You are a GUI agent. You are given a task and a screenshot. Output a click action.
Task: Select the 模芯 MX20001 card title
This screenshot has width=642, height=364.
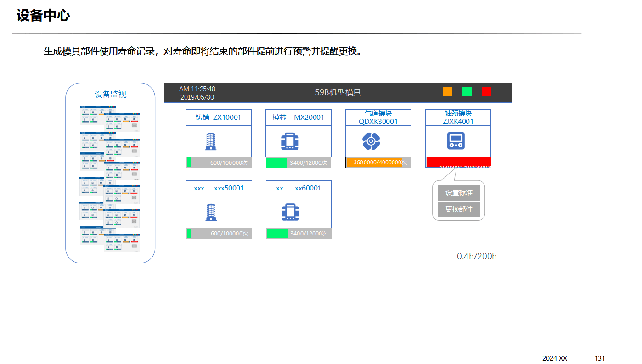(298, 118)
